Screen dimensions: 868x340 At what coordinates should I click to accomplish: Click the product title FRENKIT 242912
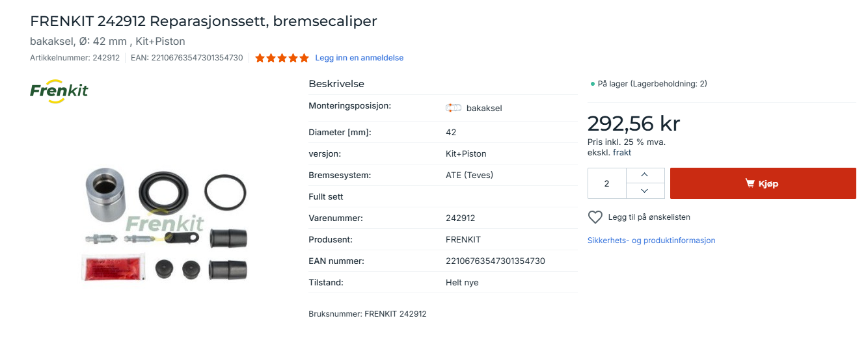click(204, 21)
